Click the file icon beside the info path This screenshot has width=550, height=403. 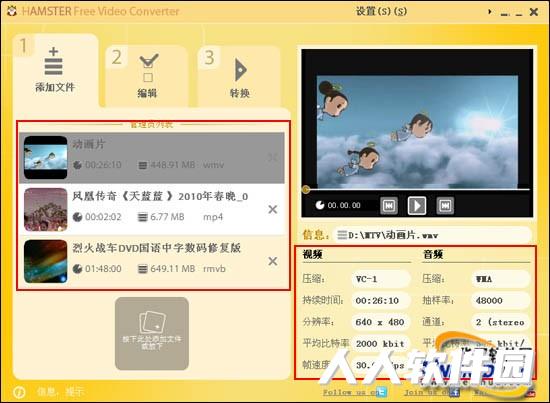pos(342,235)
